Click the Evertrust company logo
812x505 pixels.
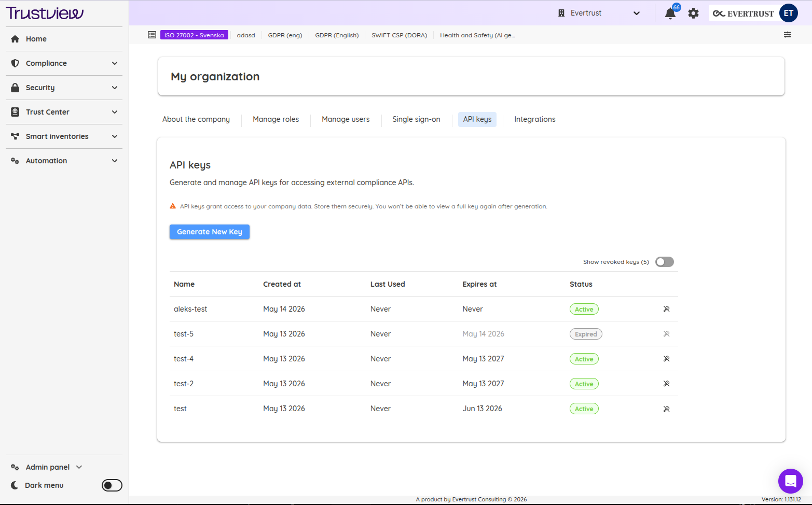743,13
